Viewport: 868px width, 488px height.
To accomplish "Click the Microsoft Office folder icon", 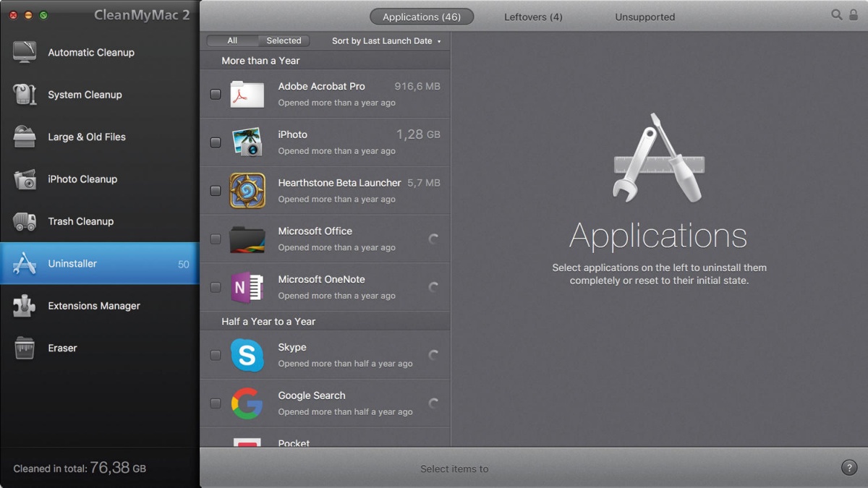I will pos(247,239).
